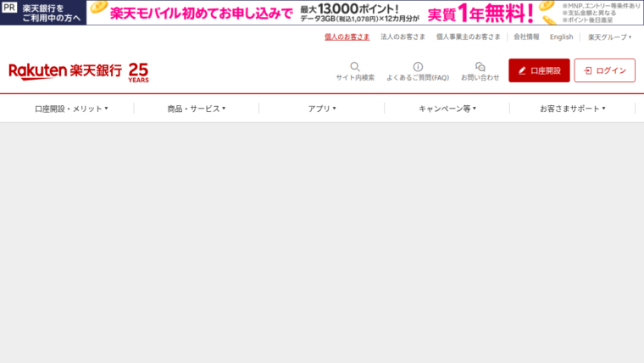Expand the お客さまサポート menu
644x363 pixels.
(x=573, y=109)
